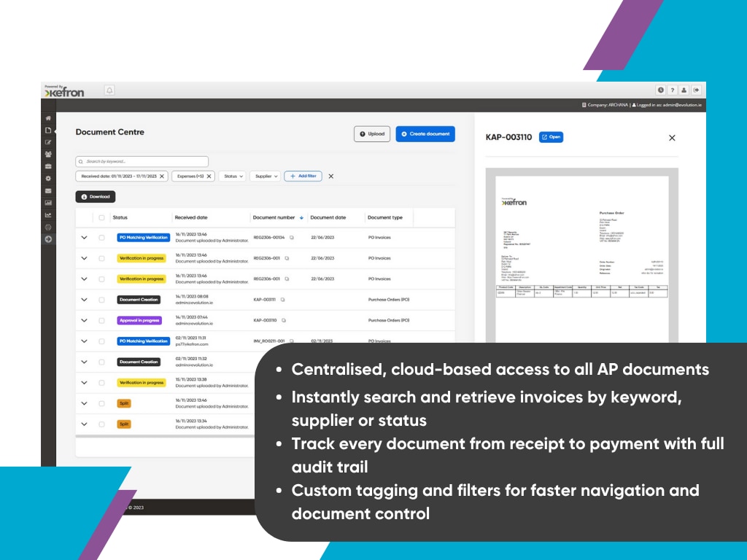The height and width of the screenshot is (560, 747).
Task: Copy document number KAP-003111 with copy icon
Action: 283,300
